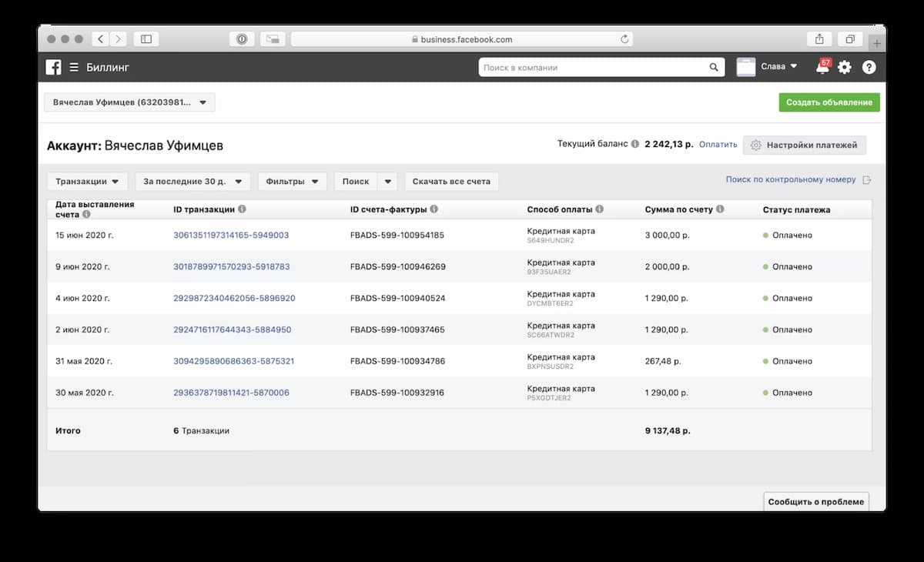Screen dimensions: 924x562
Task: Click the Safari share icon
Action: (x=819, y=39)
